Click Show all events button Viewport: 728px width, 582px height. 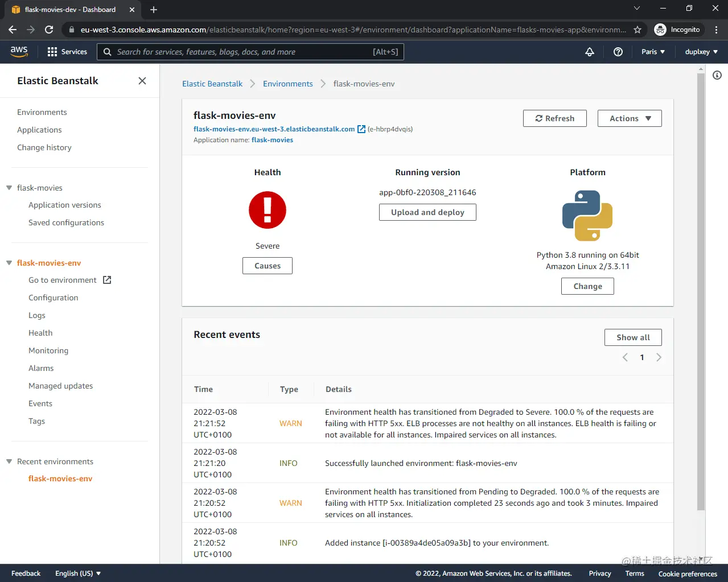click(633, 337)
